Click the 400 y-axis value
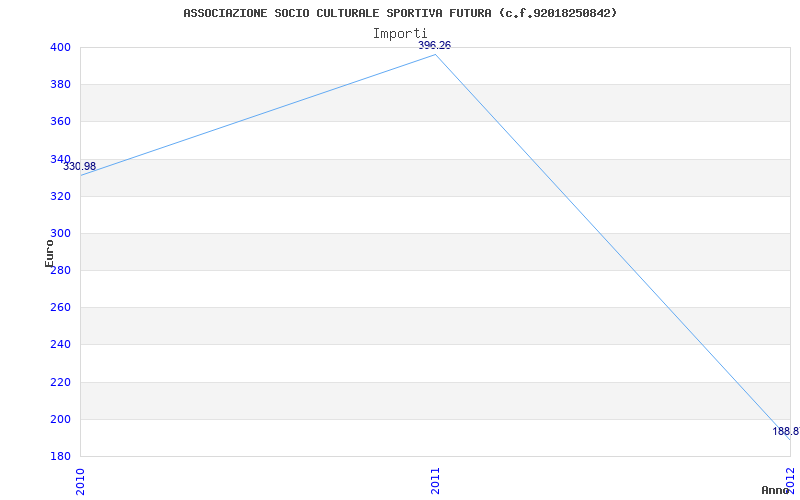The width and height of the screenshot is (800, 500). (60, 47)
